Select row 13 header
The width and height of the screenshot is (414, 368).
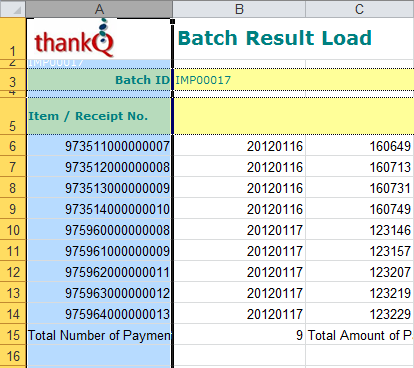[13, 293]
